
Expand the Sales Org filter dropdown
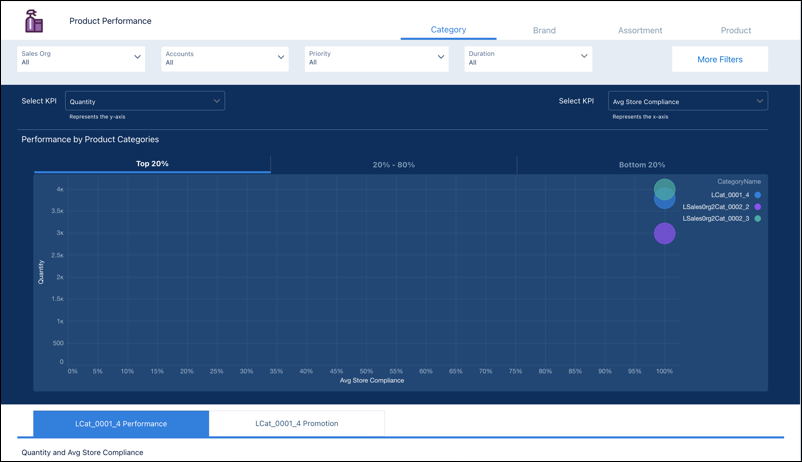[x=81, y=59]
